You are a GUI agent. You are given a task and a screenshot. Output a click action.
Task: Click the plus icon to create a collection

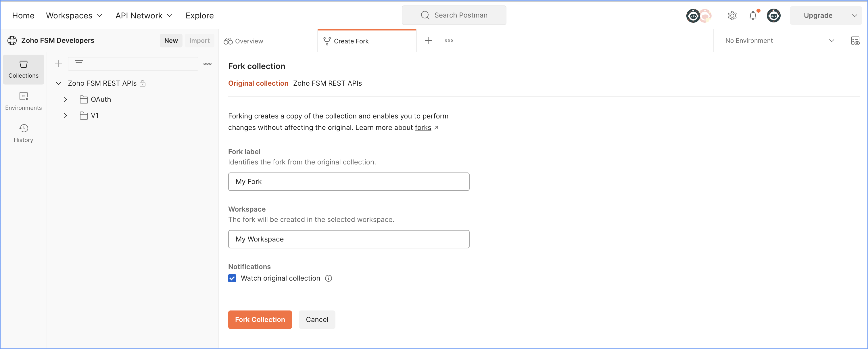(58, 63)
